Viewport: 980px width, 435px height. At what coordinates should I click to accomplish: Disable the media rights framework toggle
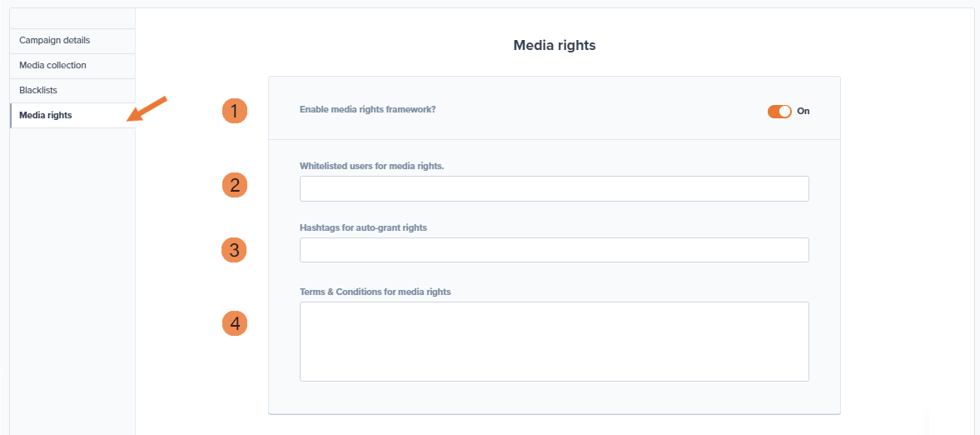[x=779, y=112]
